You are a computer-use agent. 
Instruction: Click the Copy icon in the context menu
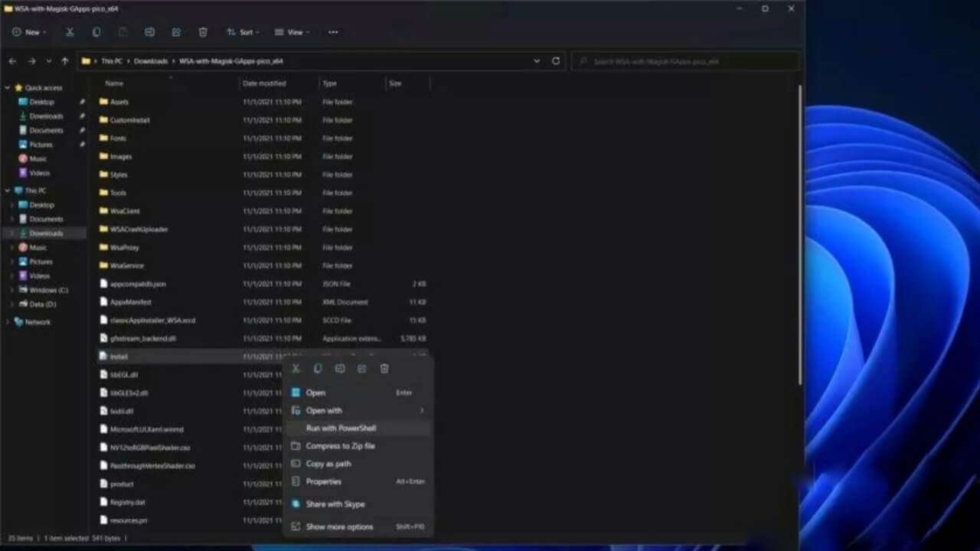(x=318, y=369)
